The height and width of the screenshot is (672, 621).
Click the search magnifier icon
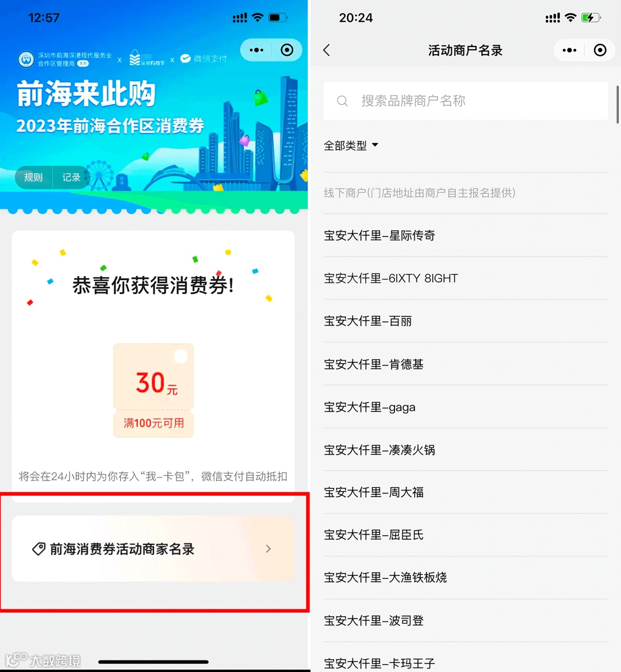(x=342, y=101)
